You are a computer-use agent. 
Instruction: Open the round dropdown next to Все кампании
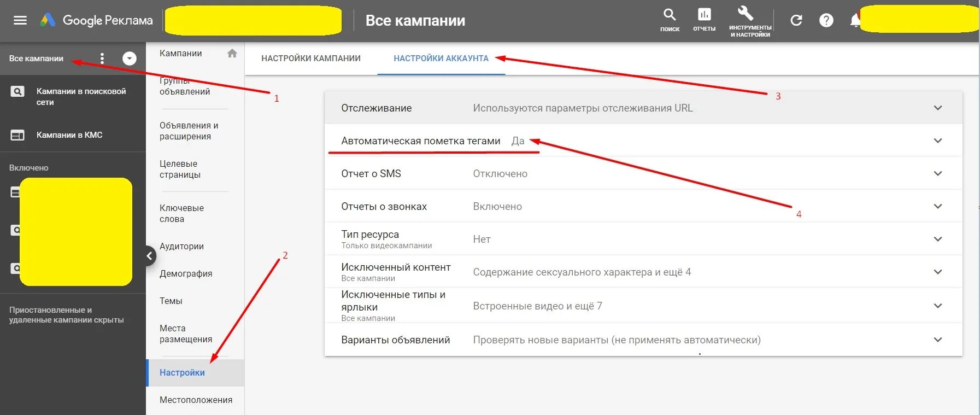pos(130,59)
